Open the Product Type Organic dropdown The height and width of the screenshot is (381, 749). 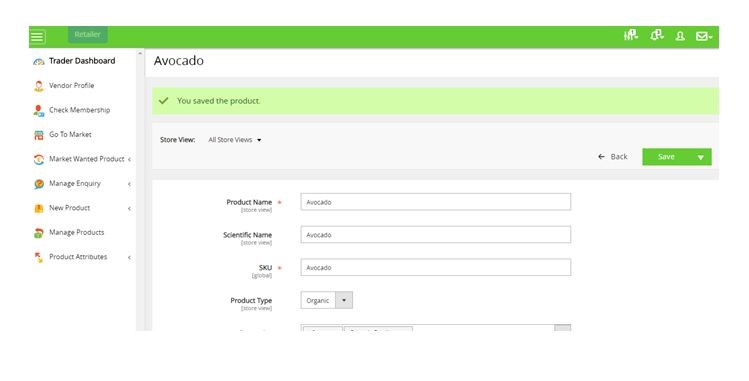327,300
